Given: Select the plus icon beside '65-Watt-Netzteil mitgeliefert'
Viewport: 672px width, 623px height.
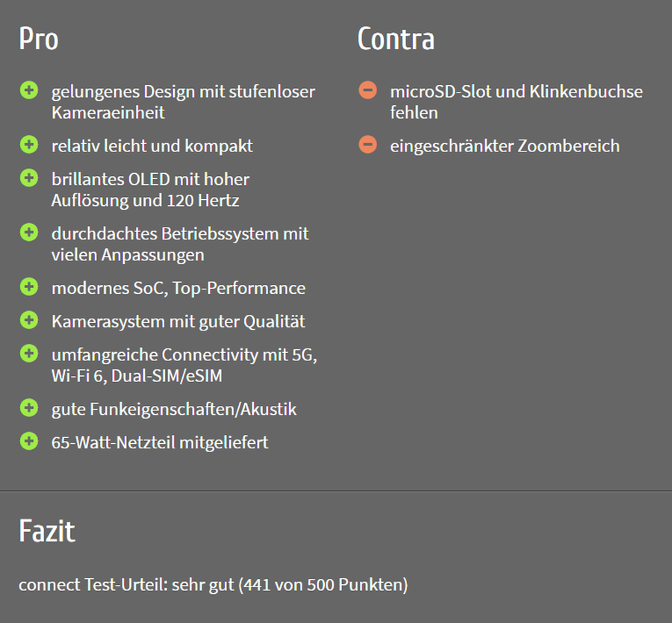Looking at the screenshot, I should tap(29, 441).
